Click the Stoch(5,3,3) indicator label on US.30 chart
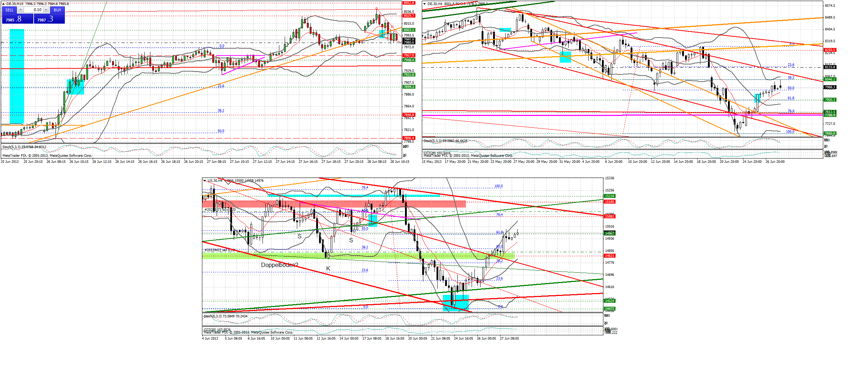This screenshot has width=868, height=365. [226, 316]
